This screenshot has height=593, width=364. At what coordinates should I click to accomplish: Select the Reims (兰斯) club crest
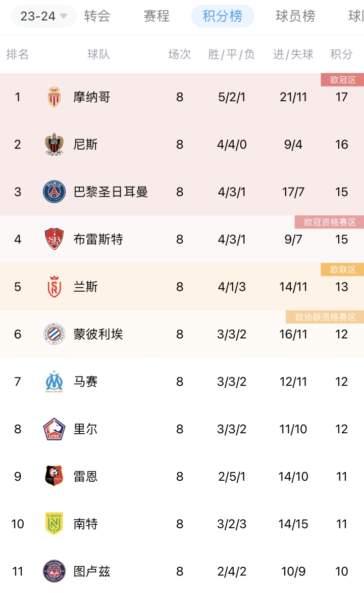pos(54,287)
